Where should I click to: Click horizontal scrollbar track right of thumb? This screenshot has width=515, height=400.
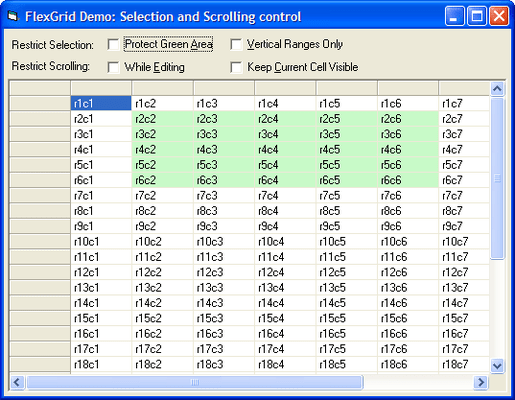click(x=418, y=382)
